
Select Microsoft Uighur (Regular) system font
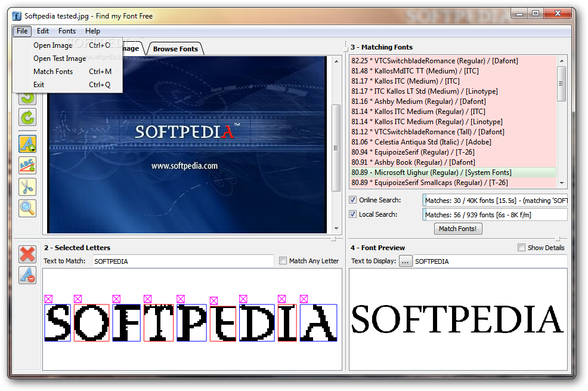tap(453, 173)
